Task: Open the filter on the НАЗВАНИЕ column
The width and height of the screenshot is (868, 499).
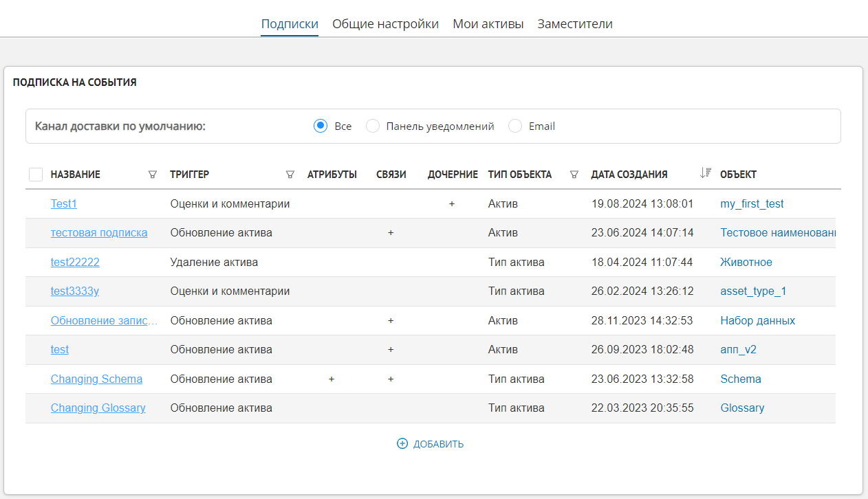Action: pyautogui.click(x=153, y=175)
